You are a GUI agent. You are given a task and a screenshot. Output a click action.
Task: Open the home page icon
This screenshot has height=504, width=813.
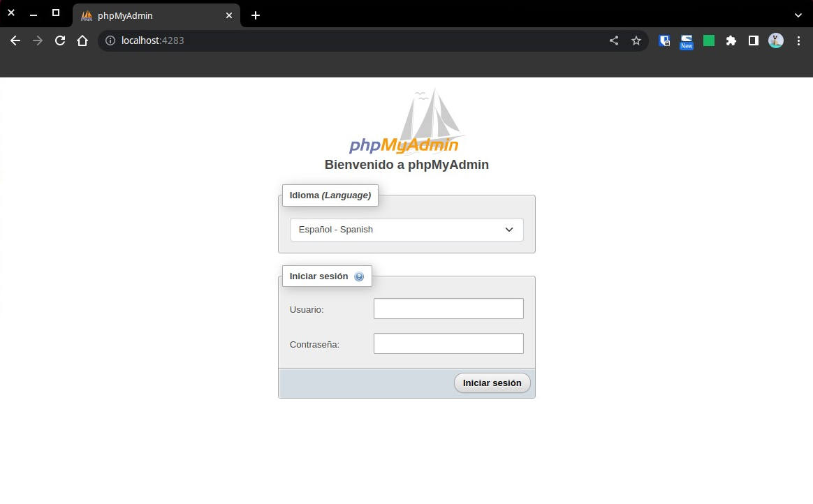pos(82,40)
